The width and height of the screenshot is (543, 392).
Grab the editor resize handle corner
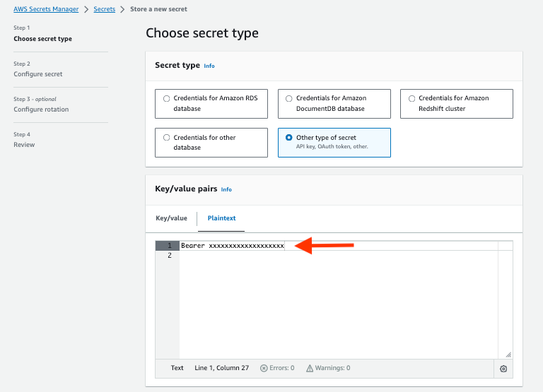click(x=508, y=355)
